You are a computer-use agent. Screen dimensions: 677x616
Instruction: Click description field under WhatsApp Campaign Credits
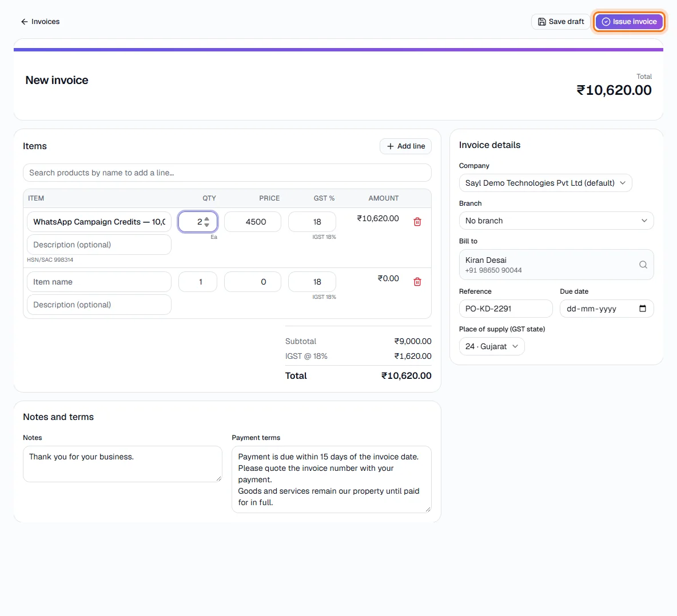[x=99, y=245]
